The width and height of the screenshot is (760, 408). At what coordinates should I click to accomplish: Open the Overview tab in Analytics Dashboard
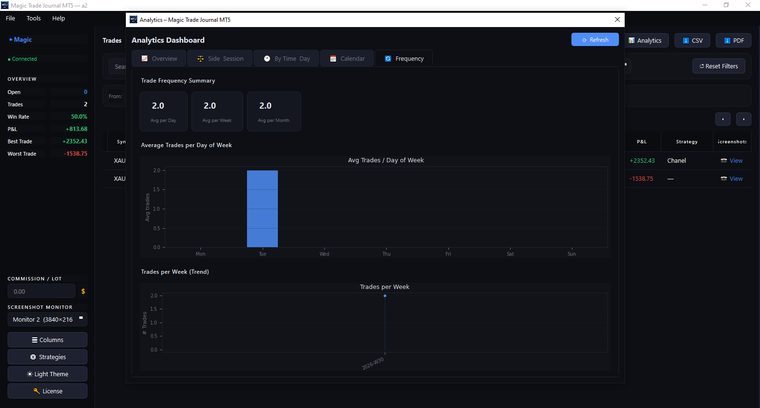pos(159,59)
